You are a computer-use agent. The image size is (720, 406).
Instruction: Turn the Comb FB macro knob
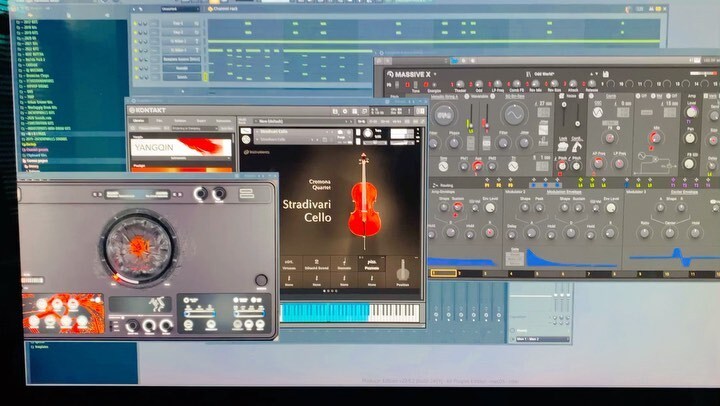(517, 84)
